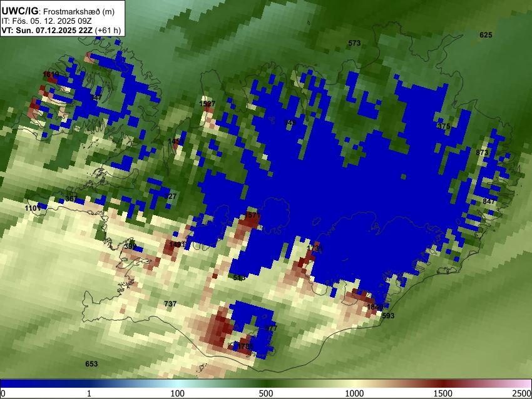Click the map value label 367
This screenshot has width=532, height=399.
click(71, 199)
